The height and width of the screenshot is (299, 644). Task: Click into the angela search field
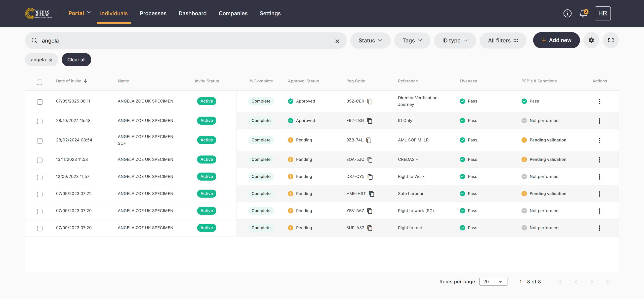pos(176,41)
